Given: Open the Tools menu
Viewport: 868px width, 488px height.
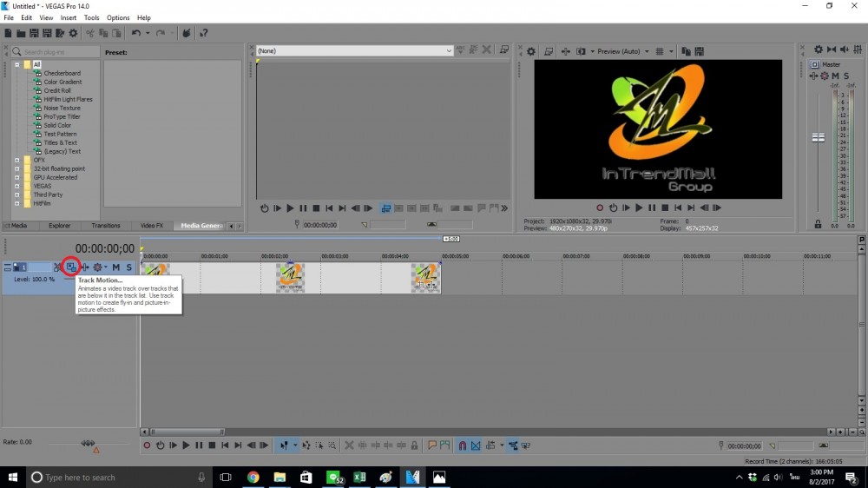Looking at the screenshot, I should (x=92, y=17).
